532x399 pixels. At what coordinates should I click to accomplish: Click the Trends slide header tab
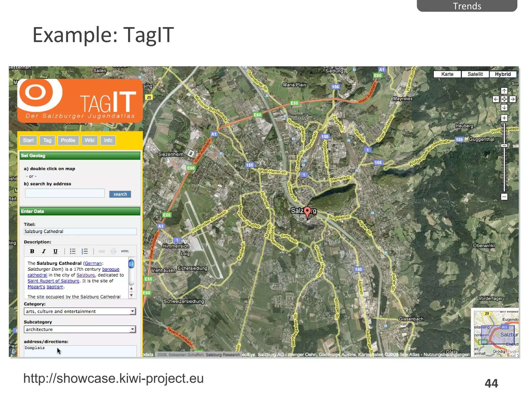(x=467, y=6)
